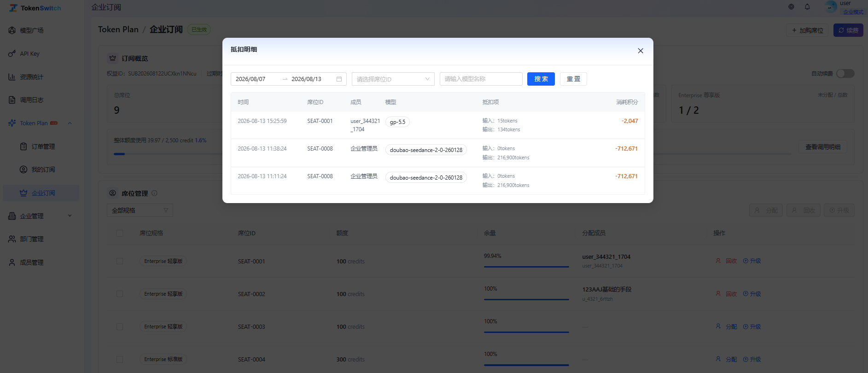Click the gp-5.5 model tag

point(397,122)
